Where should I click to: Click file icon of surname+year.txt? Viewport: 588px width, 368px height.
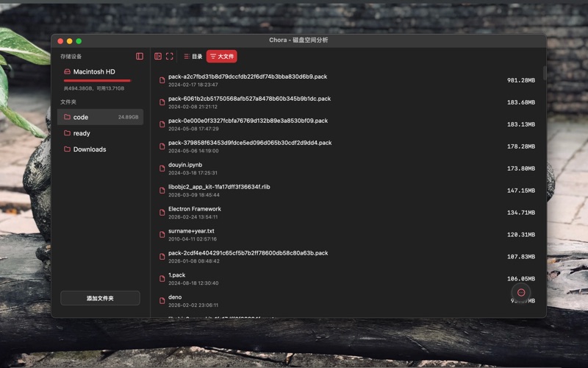pos(162,235)
